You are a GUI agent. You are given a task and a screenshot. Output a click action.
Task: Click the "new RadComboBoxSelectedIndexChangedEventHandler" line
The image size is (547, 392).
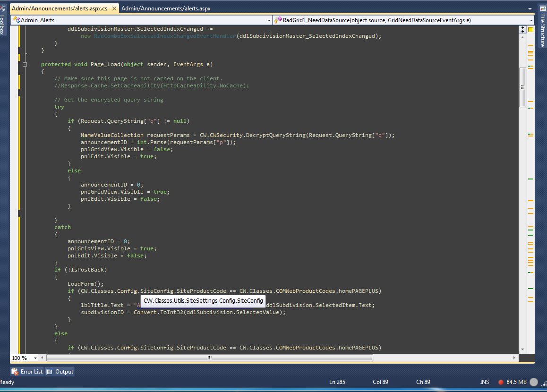231,36
